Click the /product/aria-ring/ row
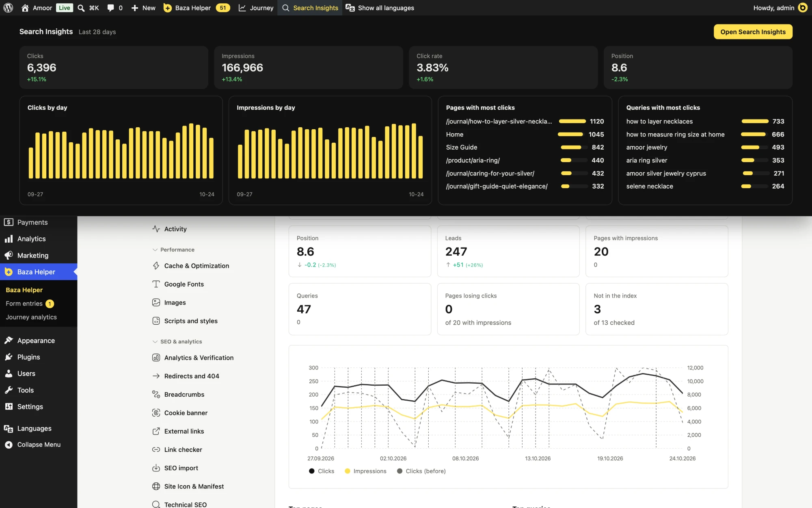The height and width of the screenshot is (508, 812). pos(525,160)
